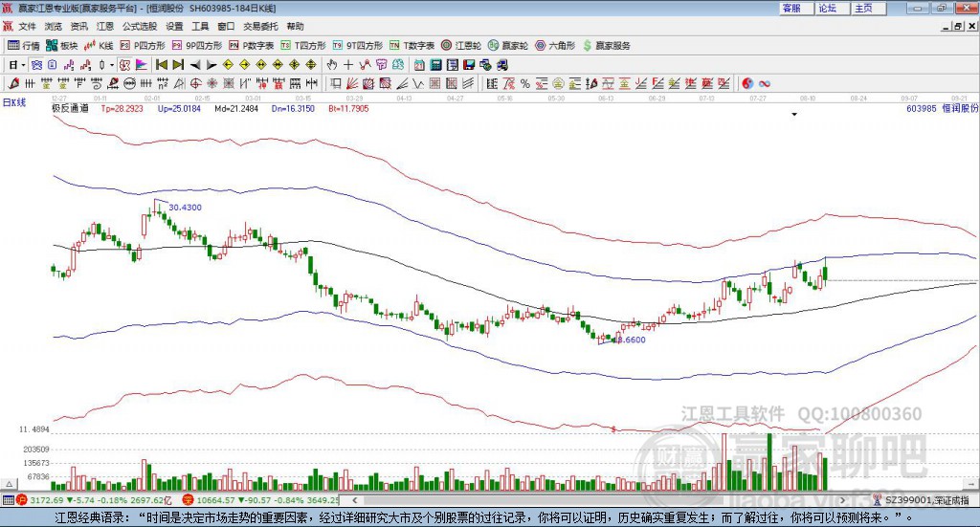Select n² time square tool
Viewport: 980px width, 527px height.
163,83
